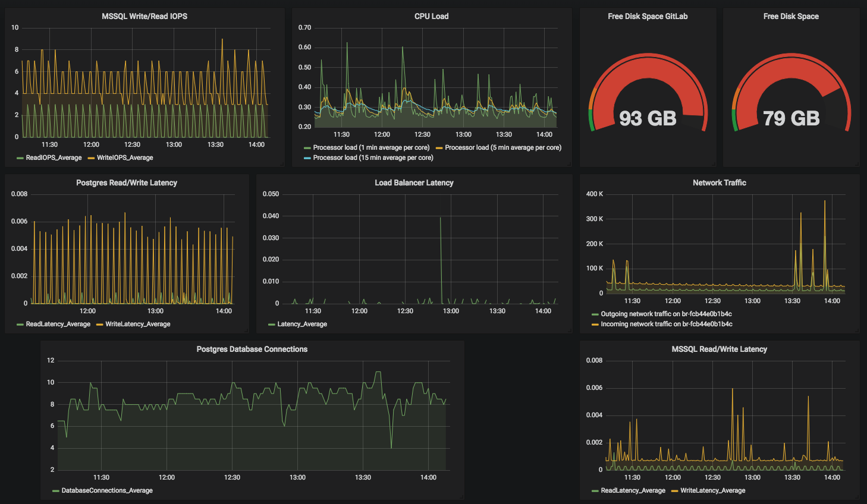This screenshot has width=867, height=504.
Task: Click the yellow swatch beside Processor load 5 min
Action: 439,148
